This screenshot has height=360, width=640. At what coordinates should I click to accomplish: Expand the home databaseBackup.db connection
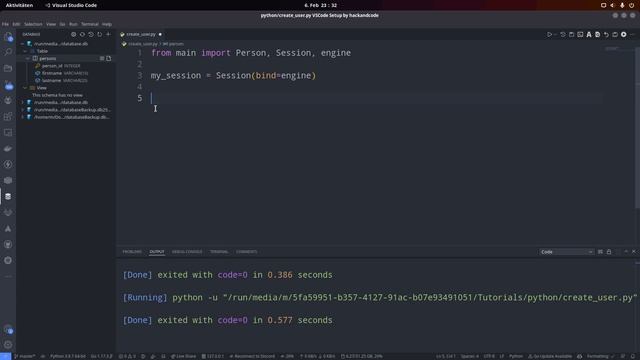coord(23,117)
